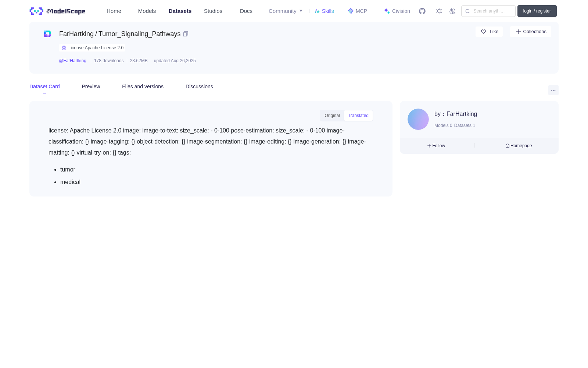The width and height of the screenshot is (588, 368).
Task: Like this dataset
Action: [489, 32]
